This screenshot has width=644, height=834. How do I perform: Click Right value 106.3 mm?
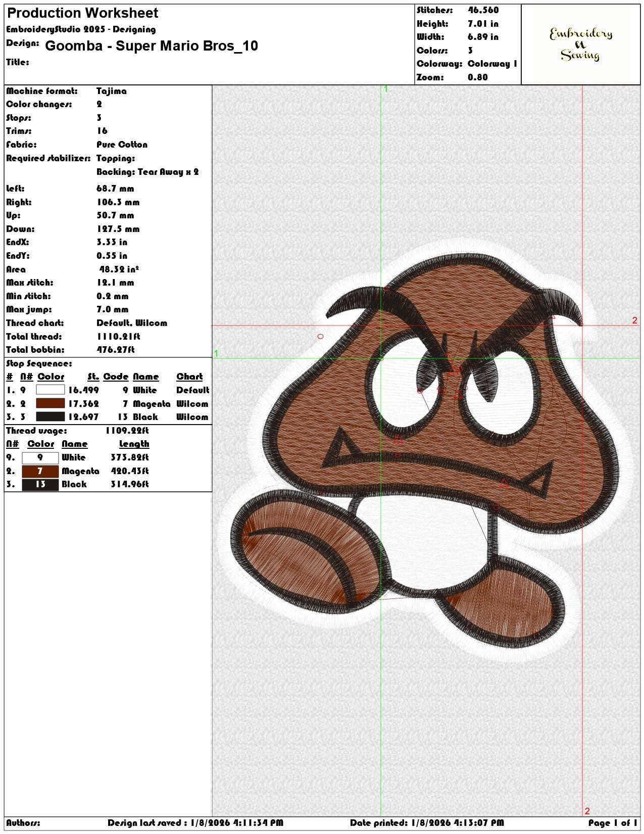[x=118, y=202]
